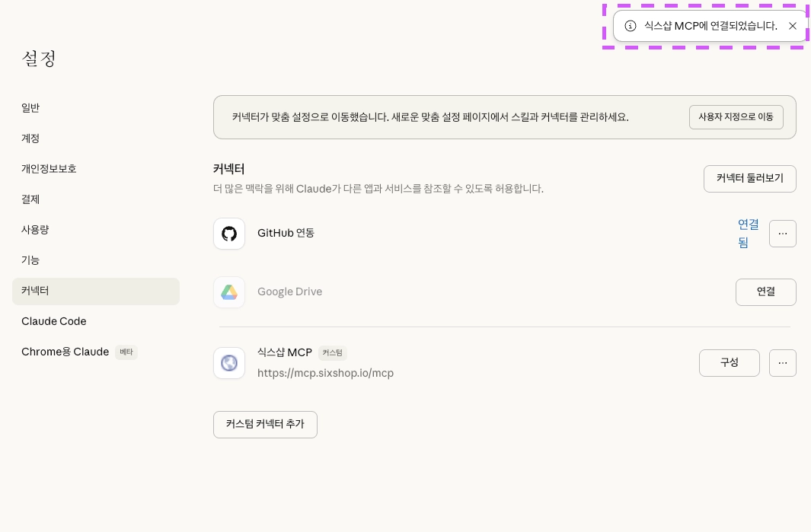This screenshot has height=532, width=811.
Task: Open the 일반 settings section
Action: pos(30,108)
